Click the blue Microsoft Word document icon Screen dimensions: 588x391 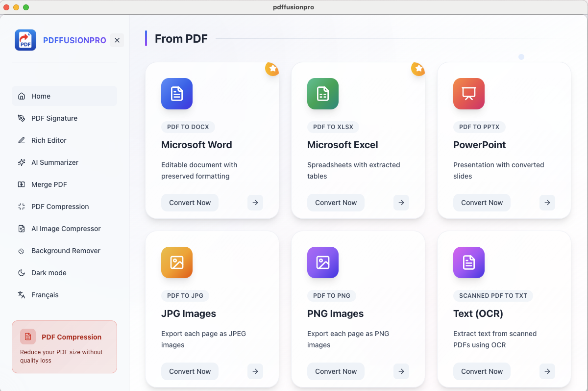177,94
